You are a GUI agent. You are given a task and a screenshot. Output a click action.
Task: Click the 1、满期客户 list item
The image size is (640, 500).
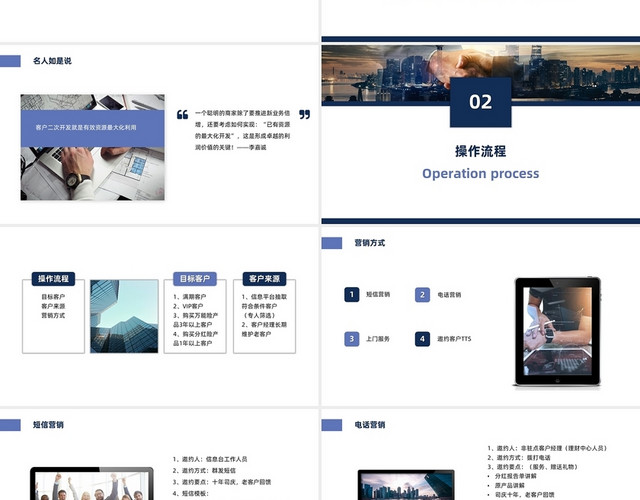189,297
